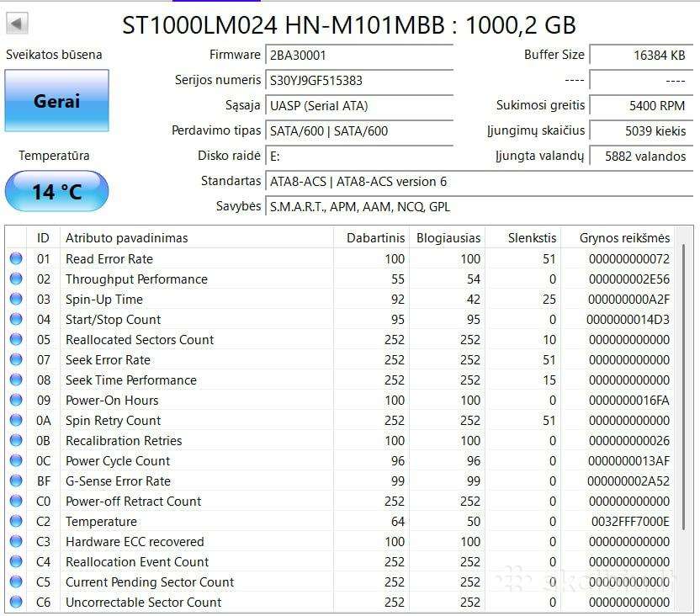
Task: Click raw value 000000002E56
Action: point(629,279)
